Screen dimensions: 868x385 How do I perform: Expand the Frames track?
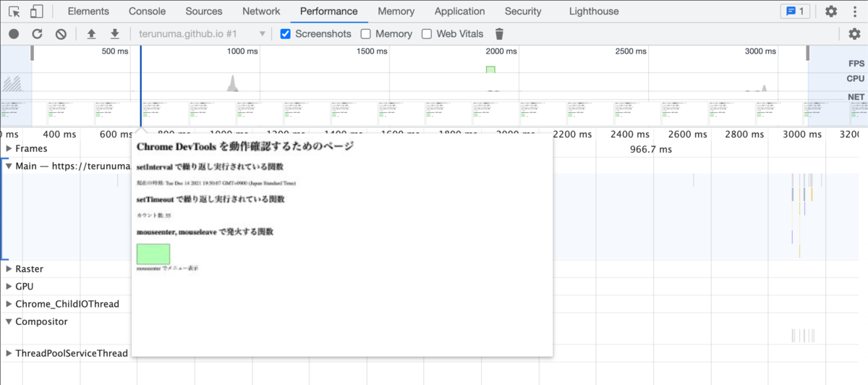(x=9, y=148)
